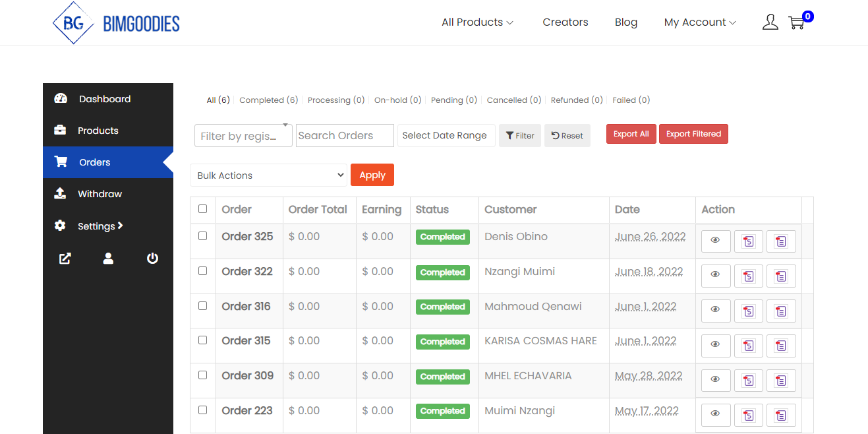Screen dimensions: 868x434
Task: Show the All (6) orders tab
Action: [218, 100]
